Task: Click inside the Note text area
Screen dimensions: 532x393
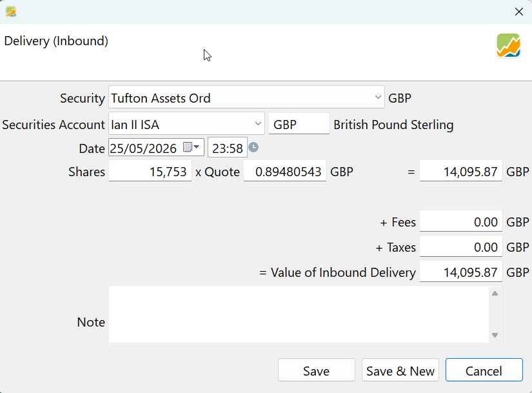Action: pyautogui.click(x=299, y=315)
